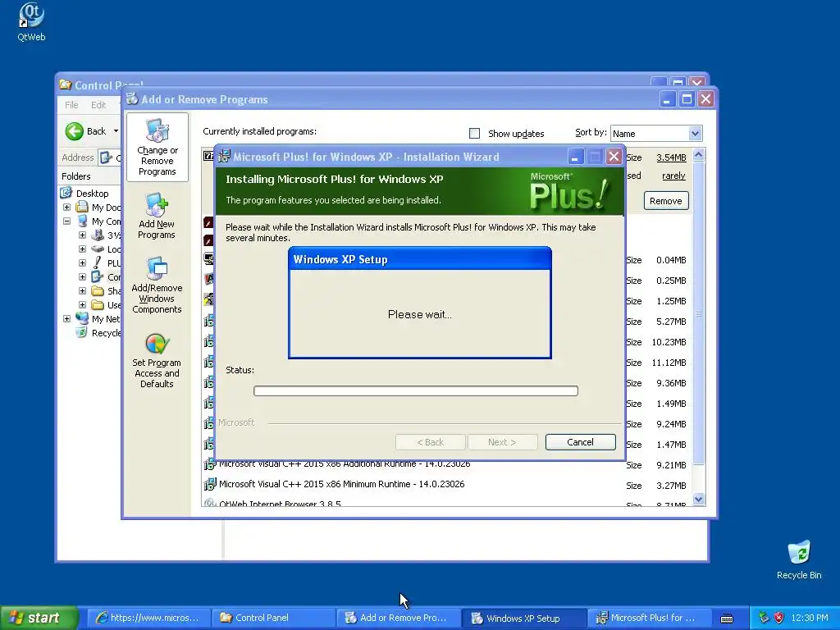
Task: Select Desktop node in Folders tree
Action: click(x=92, y=194)
